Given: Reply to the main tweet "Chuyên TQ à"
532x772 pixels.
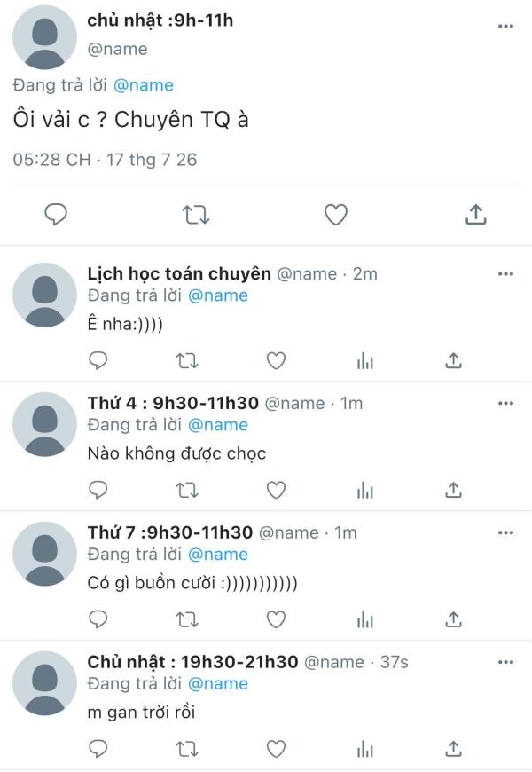Looking at the screenshot, I should pyautogui.click(x=56, y=215).
